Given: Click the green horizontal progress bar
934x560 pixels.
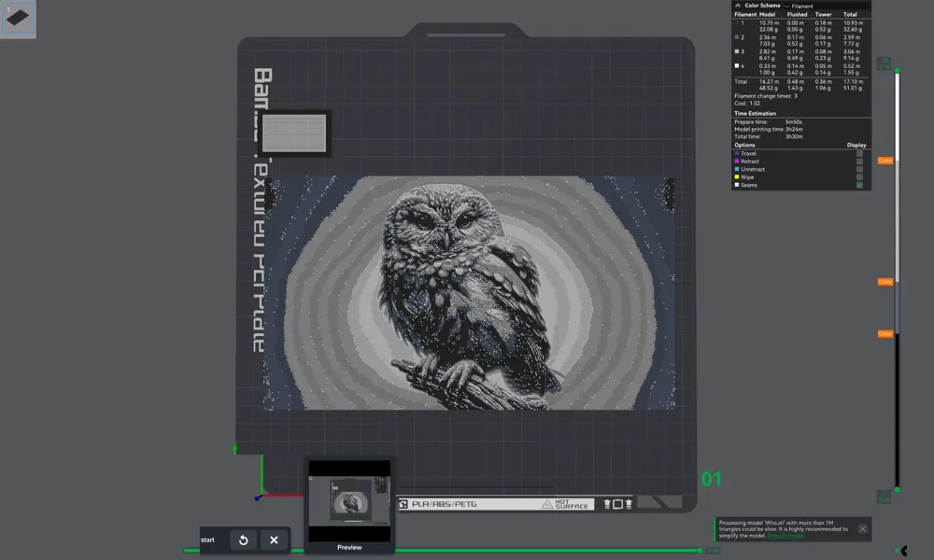Looking at the screenshot, I should 441,551.
